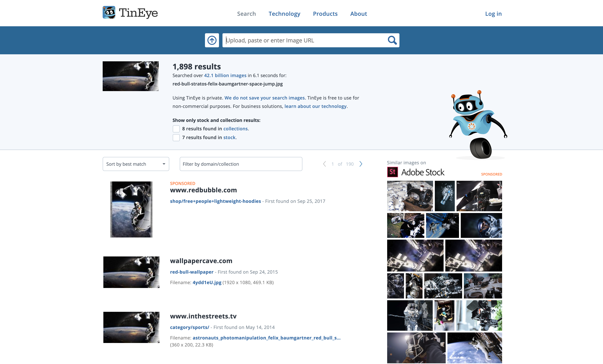Open the Technology menu item
The image size is (603, 364).
coord(284,13)
